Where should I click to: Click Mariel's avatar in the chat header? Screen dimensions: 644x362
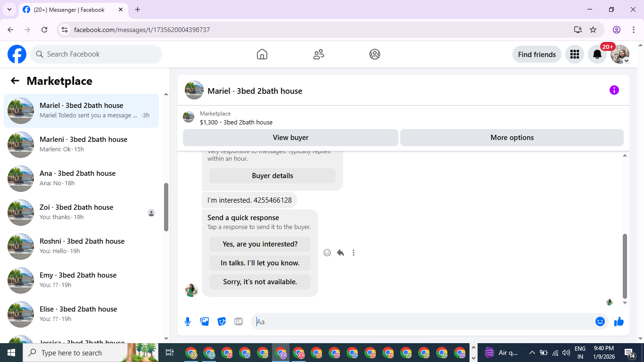point(194,90)
